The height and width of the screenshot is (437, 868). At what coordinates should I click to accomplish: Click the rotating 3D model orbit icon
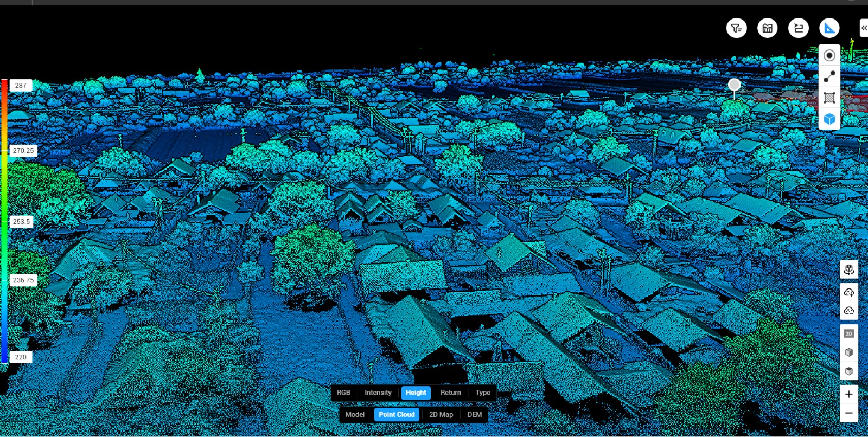coord(849,269)
